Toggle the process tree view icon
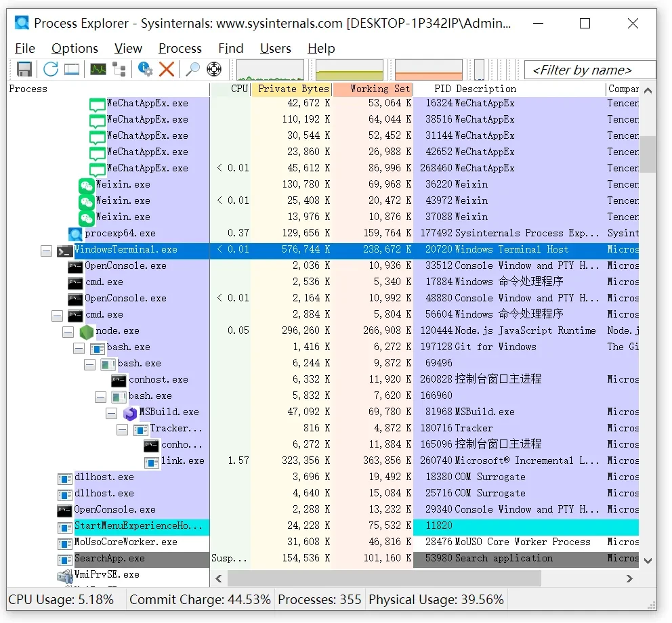672x623 pixels. click(x=119, y=69)
